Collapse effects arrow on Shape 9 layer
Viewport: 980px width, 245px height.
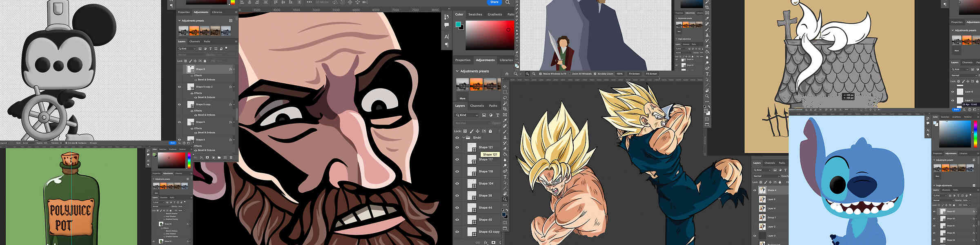click(x=234, y=69)
